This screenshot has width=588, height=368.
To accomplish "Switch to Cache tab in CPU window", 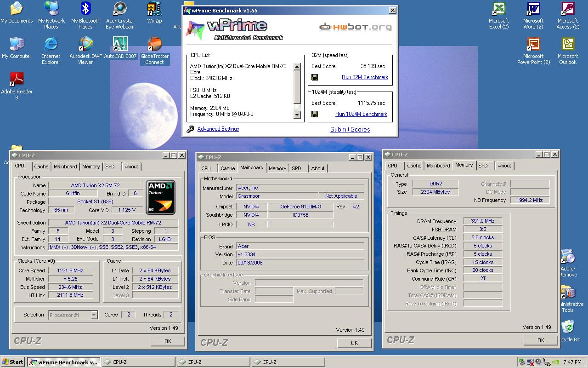I will [x=41, y=167].
